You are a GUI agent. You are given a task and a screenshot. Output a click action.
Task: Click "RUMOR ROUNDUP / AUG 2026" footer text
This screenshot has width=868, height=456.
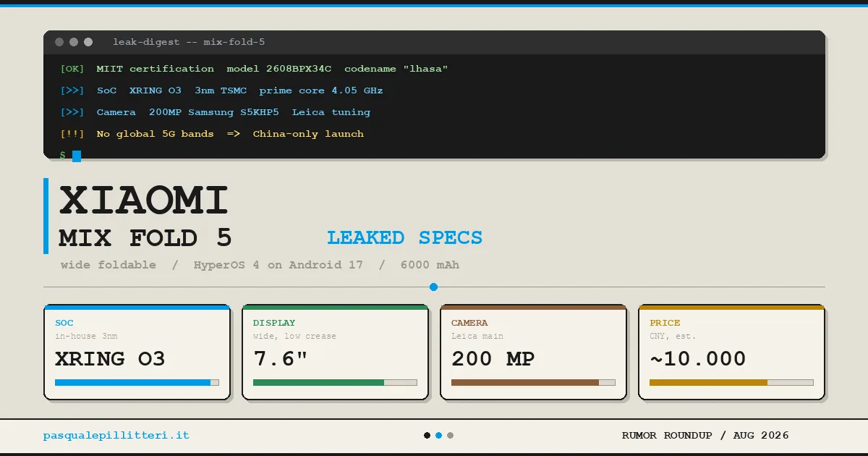point(705,436)
